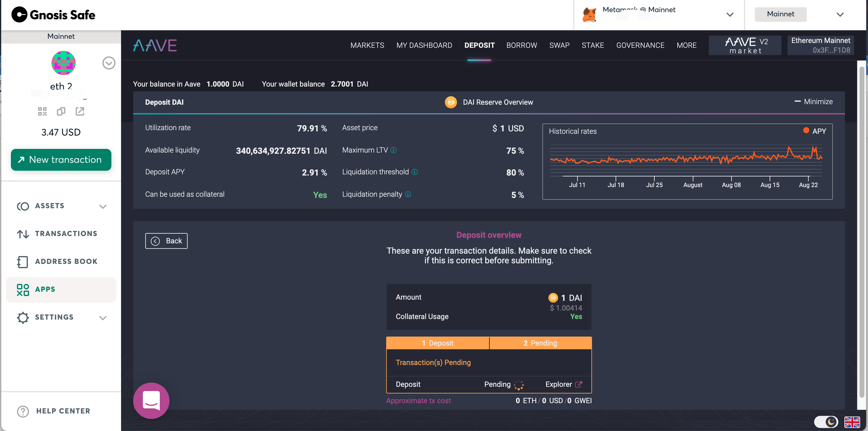Image resolution: width=868 pixels, height=431 pixels.
Task: Go to STAKE
Action: pos(593,45)
